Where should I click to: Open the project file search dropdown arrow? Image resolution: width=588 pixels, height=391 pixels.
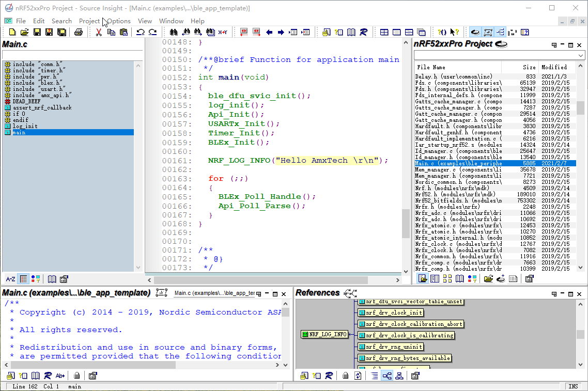pos(580,55)
